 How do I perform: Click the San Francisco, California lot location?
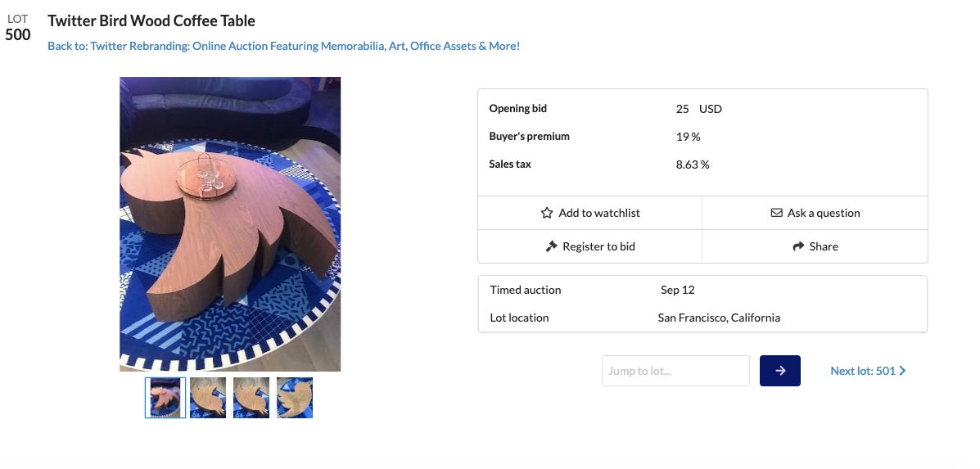pos(719,318)
